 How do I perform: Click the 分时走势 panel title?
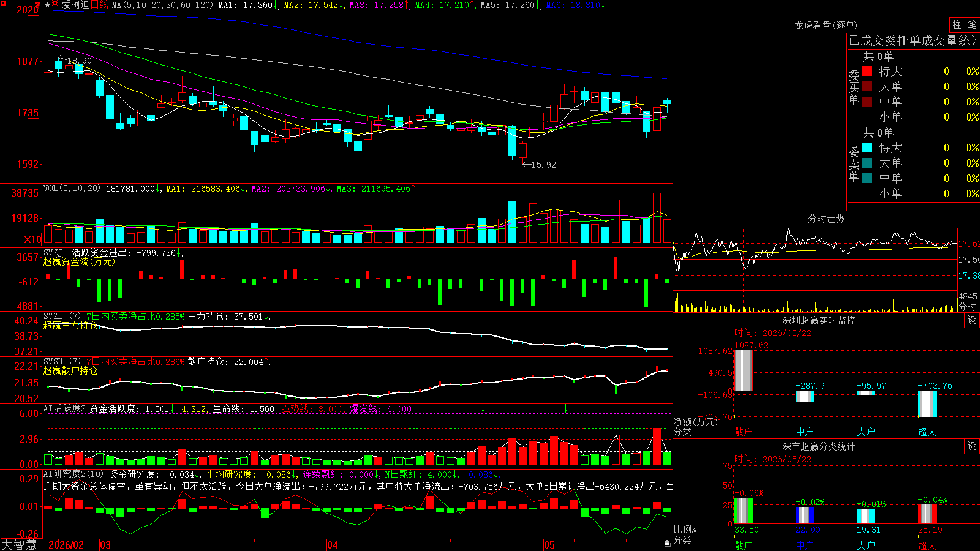click(826, 219)
